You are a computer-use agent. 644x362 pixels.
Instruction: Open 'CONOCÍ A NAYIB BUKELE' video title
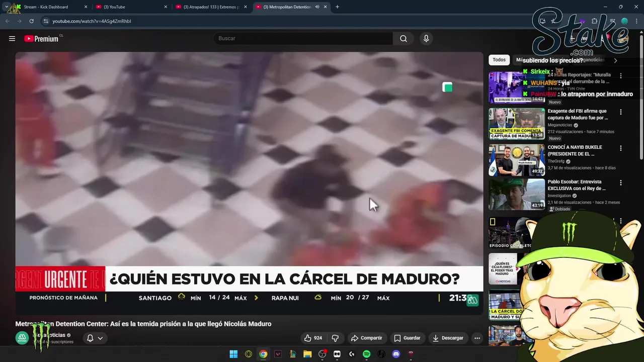click(575, 150)
